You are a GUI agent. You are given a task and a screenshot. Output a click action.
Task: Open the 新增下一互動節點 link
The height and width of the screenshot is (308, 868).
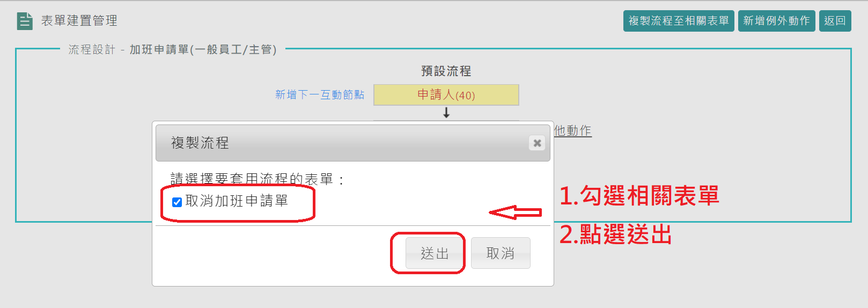click(320, 95)
